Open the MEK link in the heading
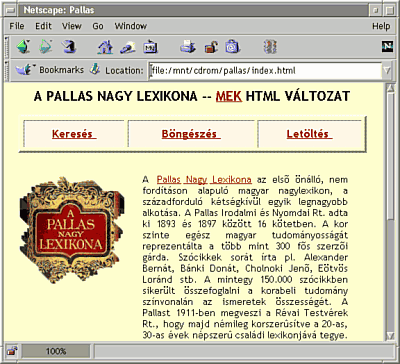Viewport: 400px width, 364px height. (229, 97)
